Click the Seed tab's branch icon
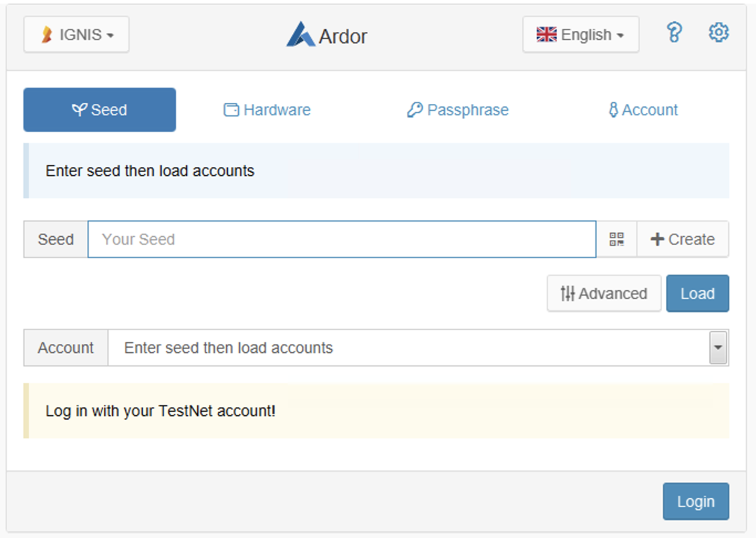 pyautogui.click(x=79, y=110)
